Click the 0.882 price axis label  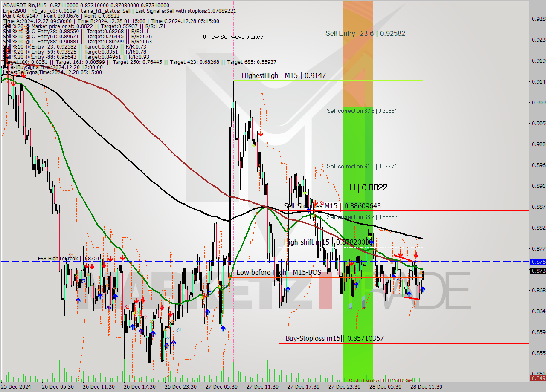tap(538, 228)
